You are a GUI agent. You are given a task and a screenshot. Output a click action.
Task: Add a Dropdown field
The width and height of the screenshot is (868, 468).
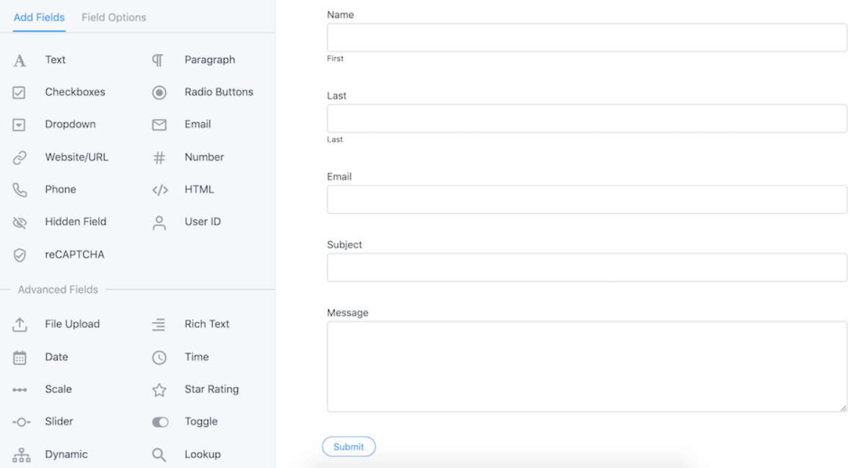[70, 124]
